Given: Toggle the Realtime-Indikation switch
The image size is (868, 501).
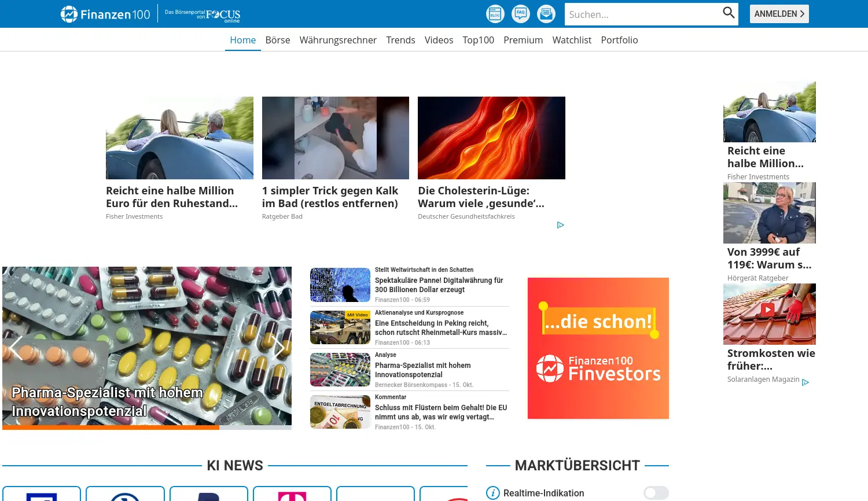Looking at the screenshot, I should pos(656,493).
